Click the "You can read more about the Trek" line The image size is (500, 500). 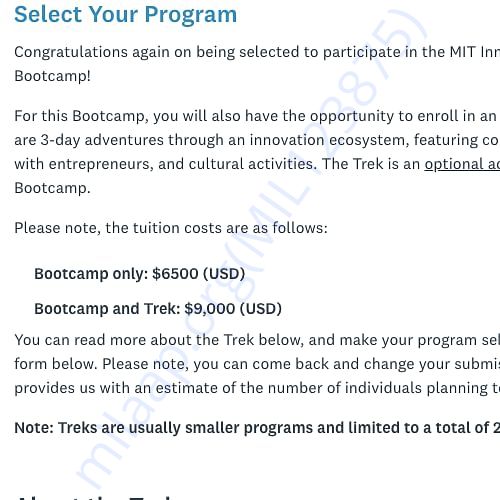pos(257,340)
